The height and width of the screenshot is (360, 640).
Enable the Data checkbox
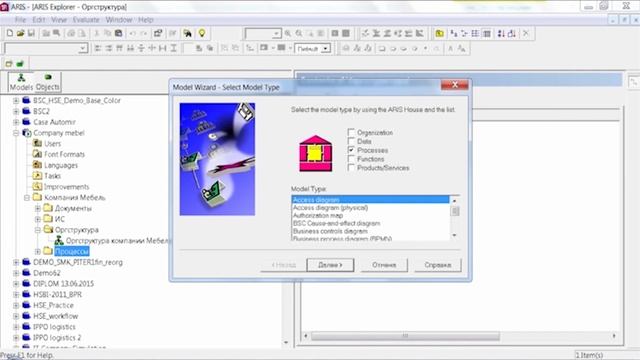tap(351, 141)
